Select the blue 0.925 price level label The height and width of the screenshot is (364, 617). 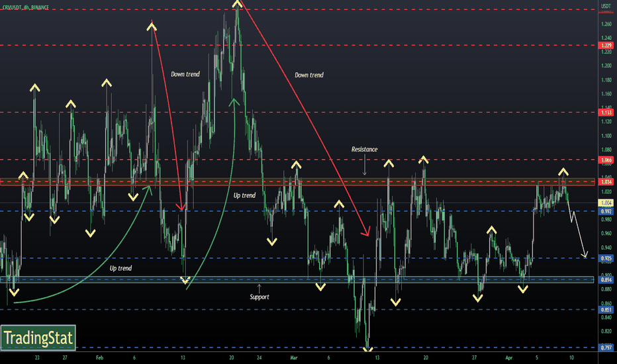[x=606, y=259]
